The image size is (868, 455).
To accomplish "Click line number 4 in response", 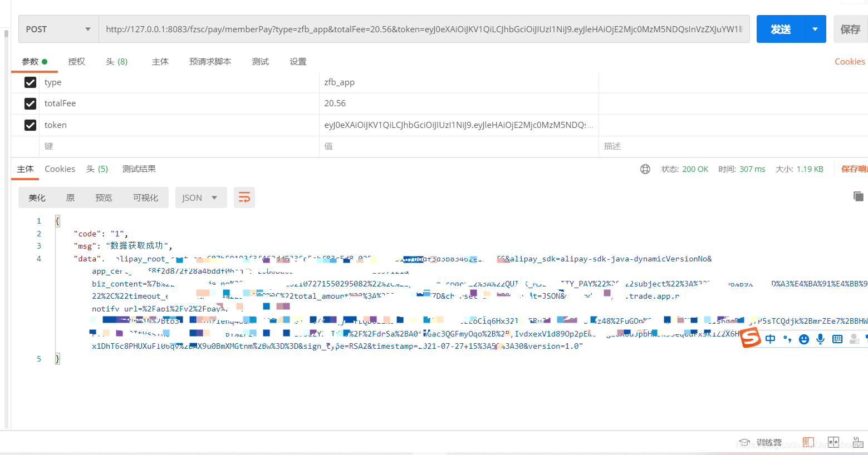I will click(39, 259).
